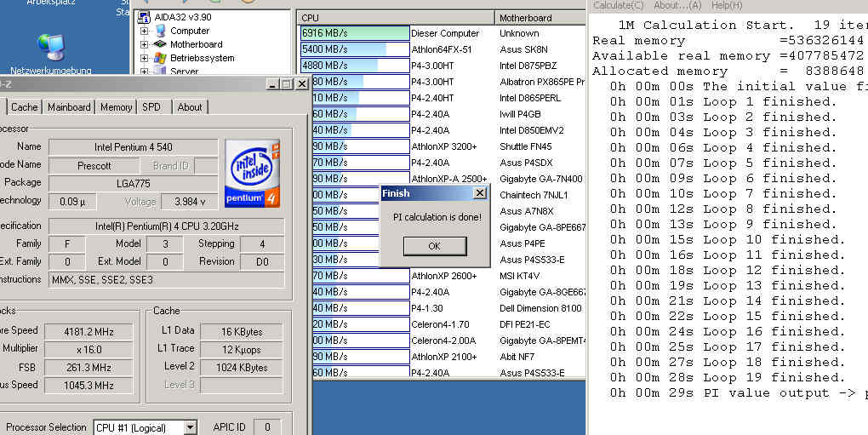Open the Help(H) menu in Super PI

[x=727, y=5]
